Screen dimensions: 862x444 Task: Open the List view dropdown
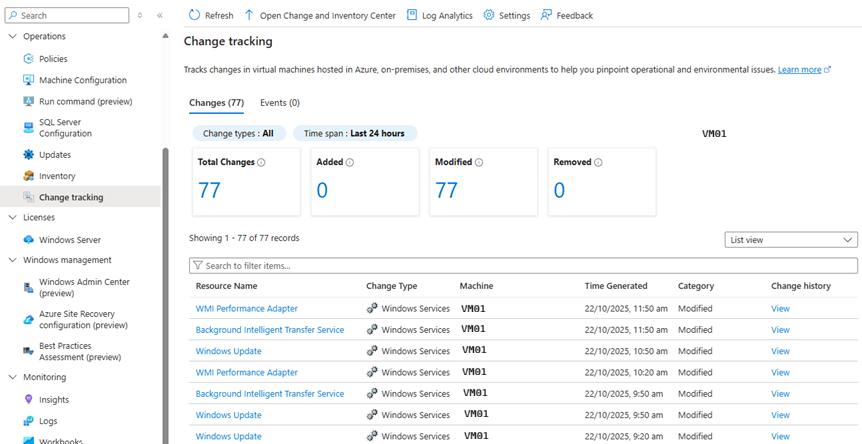click(791, 240)
